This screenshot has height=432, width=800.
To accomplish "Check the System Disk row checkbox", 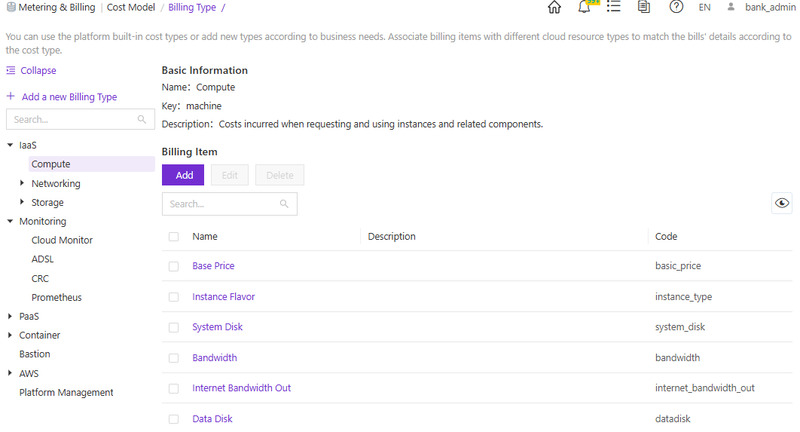I will pyautogui.click(x=173, y=327).
